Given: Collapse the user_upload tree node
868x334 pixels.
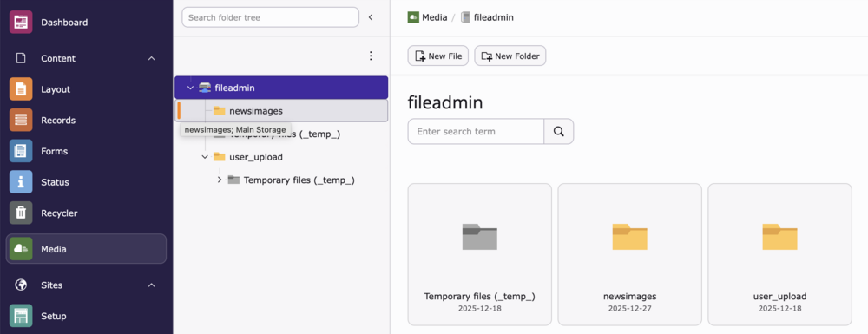Looking at the screenshot, I should pos(205,157).
